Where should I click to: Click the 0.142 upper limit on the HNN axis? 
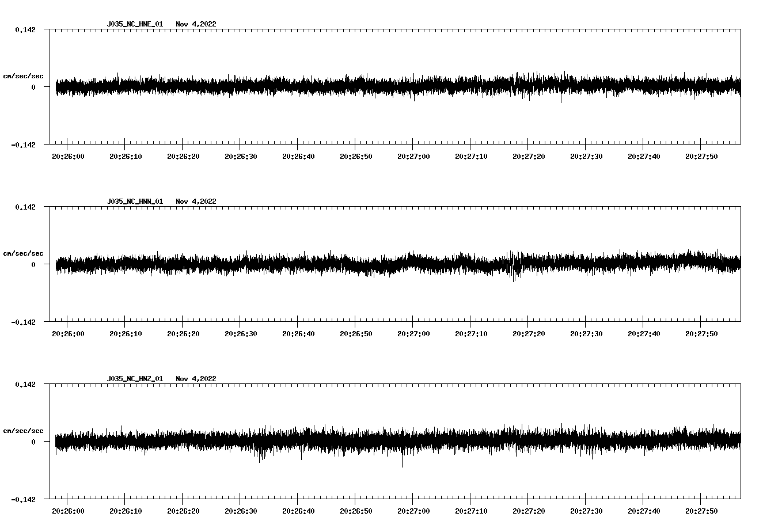(25, 207)
